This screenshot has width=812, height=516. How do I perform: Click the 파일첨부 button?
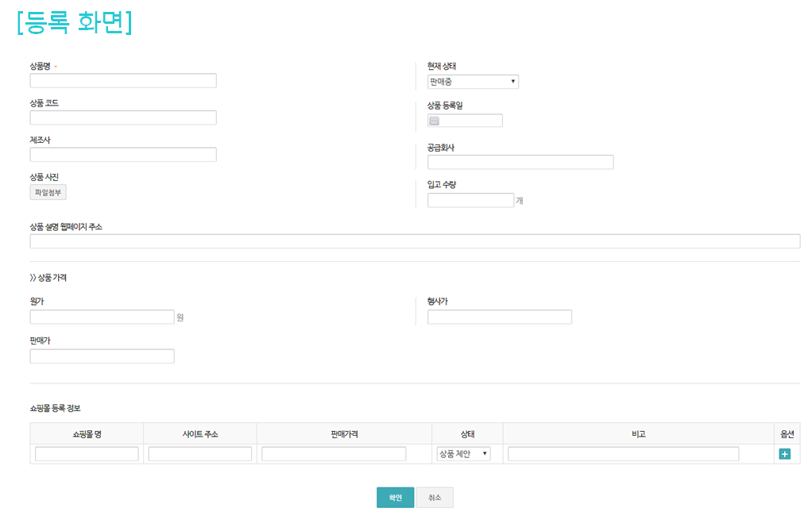point(48,192)
